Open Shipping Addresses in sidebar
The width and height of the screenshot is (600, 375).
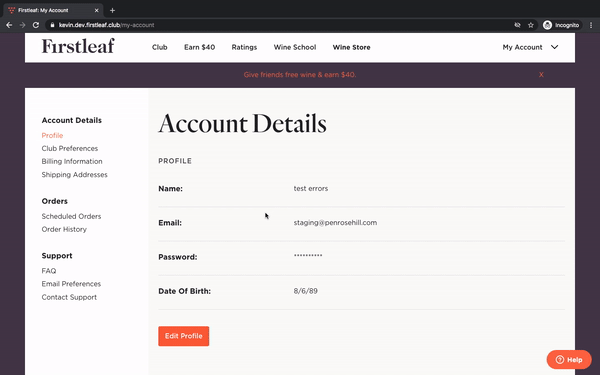tap(75, 174)
